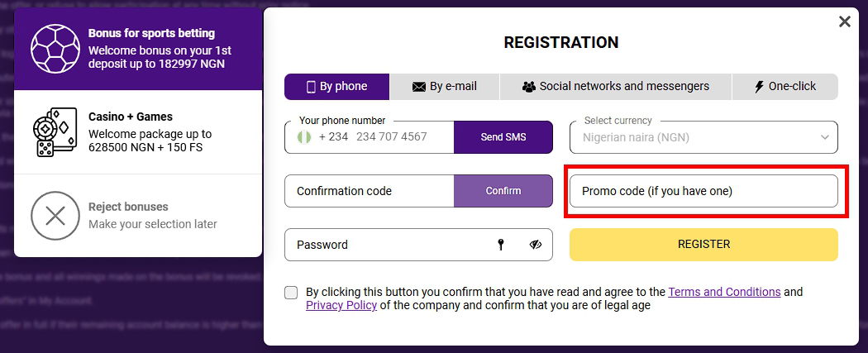Open the Terms and Conditions link
Image resolution: width=868 pixels, height=353 pixels.
click(724, 292)
